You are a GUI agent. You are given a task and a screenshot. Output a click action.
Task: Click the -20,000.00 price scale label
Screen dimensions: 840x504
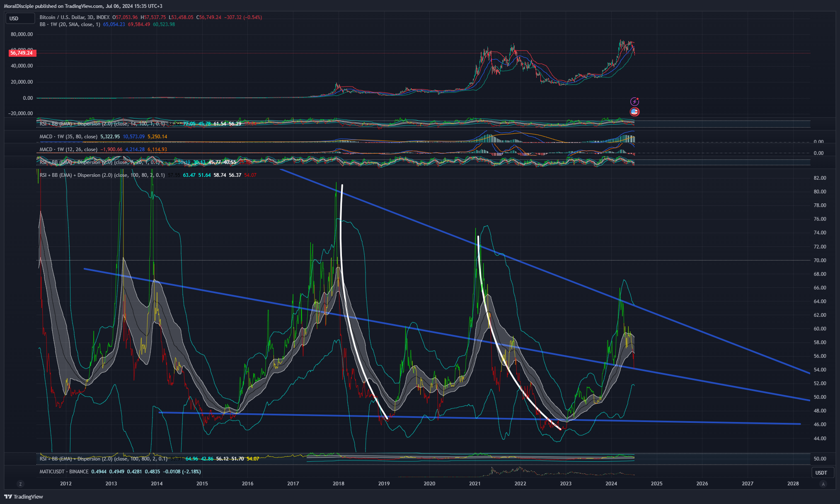point(20,113)
